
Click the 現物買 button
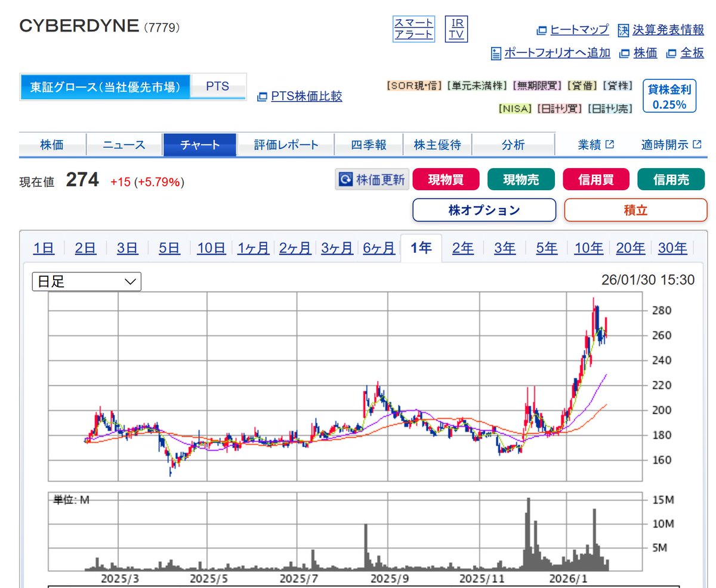point(446,180)
